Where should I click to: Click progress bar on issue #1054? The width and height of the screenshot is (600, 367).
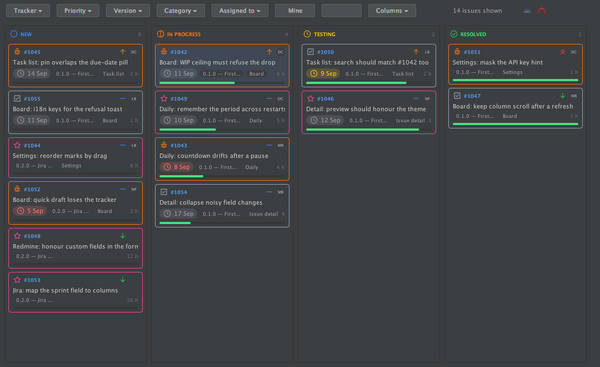(x=222, y=223)
